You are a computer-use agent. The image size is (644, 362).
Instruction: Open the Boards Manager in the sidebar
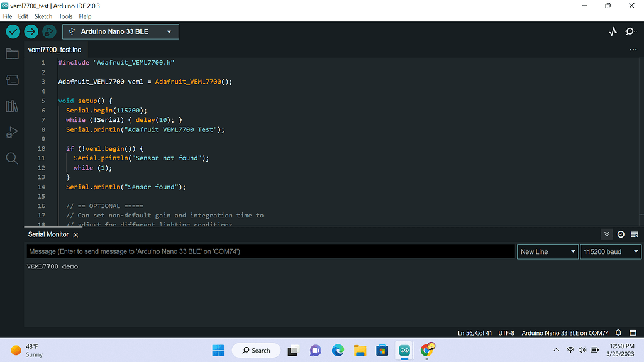pyautogui.click(x=12, y=80)
